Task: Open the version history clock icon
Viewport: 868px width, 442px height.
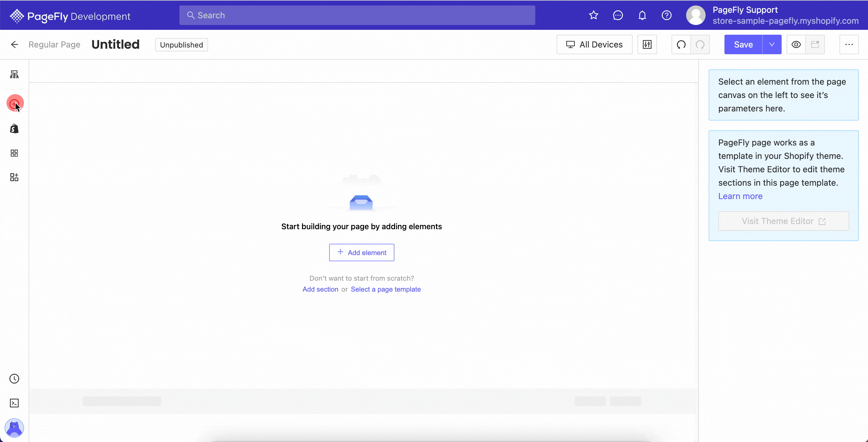Action: 14,379
